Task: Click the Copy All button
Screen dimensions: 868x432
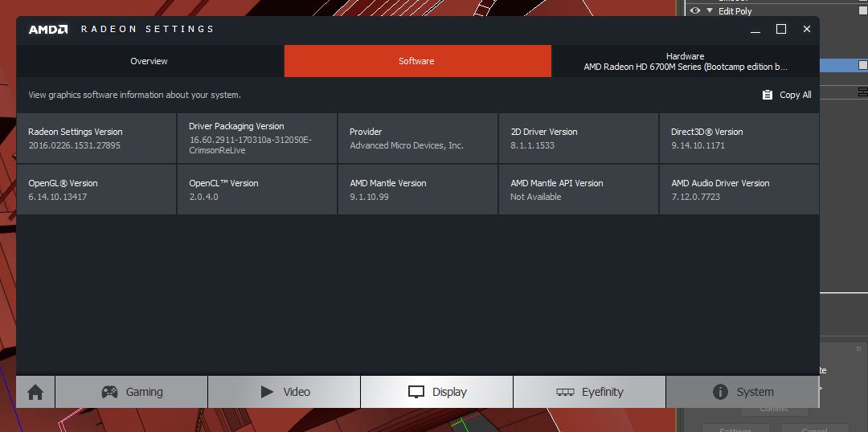Action: [787, 95]
